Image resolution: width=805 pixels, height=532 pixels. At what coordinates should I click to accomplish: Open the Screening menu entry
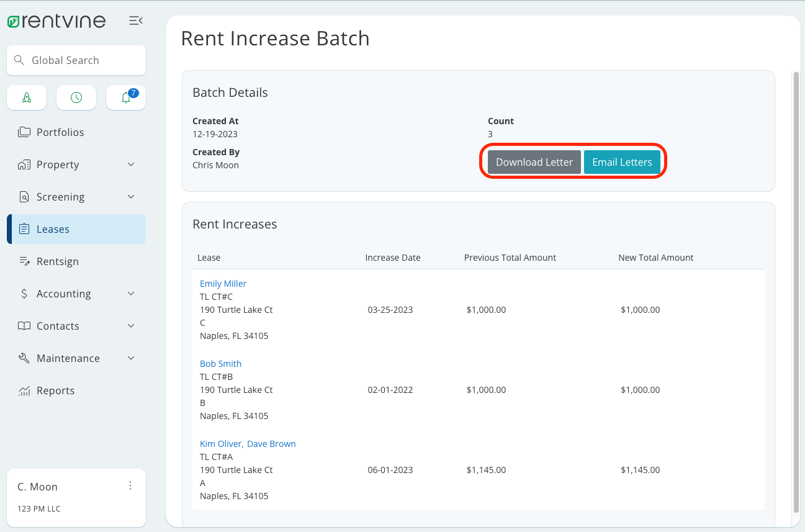[x=60, y=196]
